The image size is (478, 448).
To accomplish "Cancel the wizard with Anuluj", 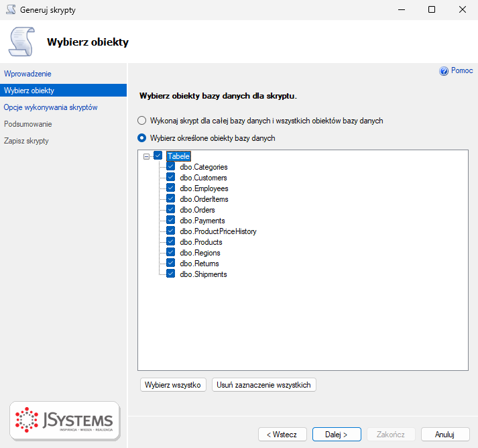I will pyautogui.click(x=445, y=435).
